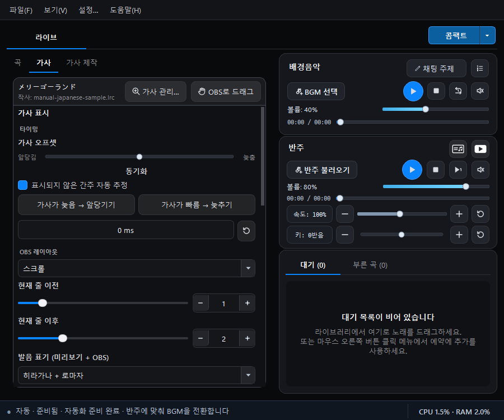This screenshot has width=504, height=420.
Task: Play the 반주 accompaniment track
Action: point(412,170)
